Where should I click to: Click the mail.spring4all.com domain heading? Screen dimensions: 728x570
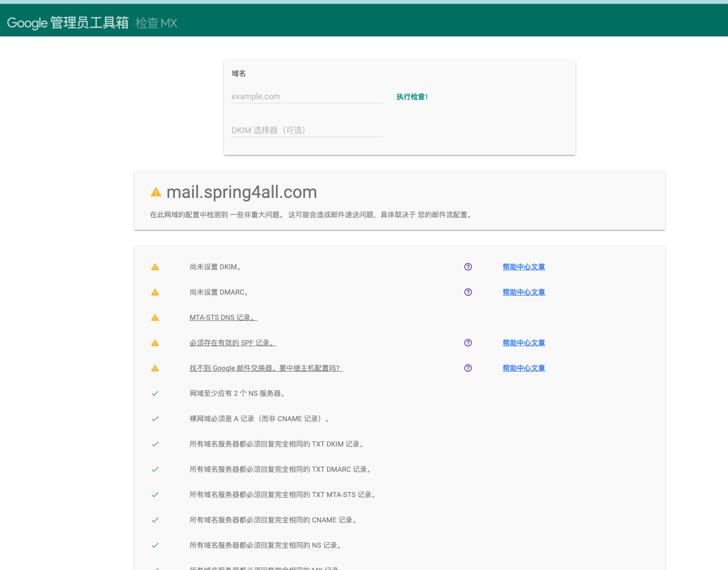tap(242, 192)
